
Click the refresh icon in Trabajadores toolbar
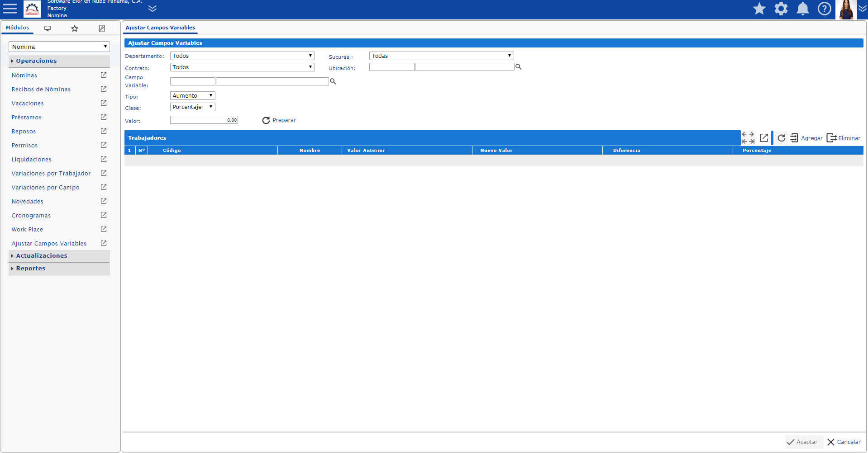tap(781, 138)
